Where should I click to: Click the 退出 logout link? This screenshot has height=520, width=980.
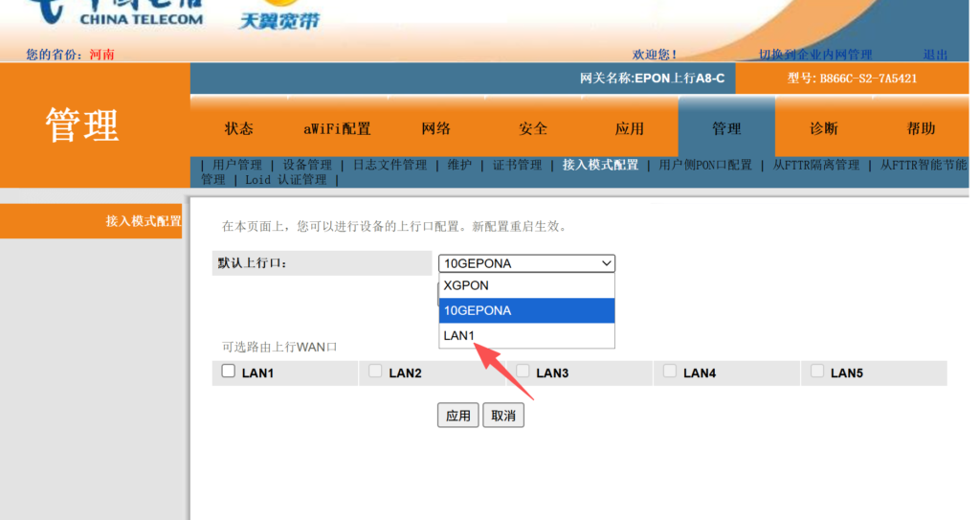tap(935, 55)
